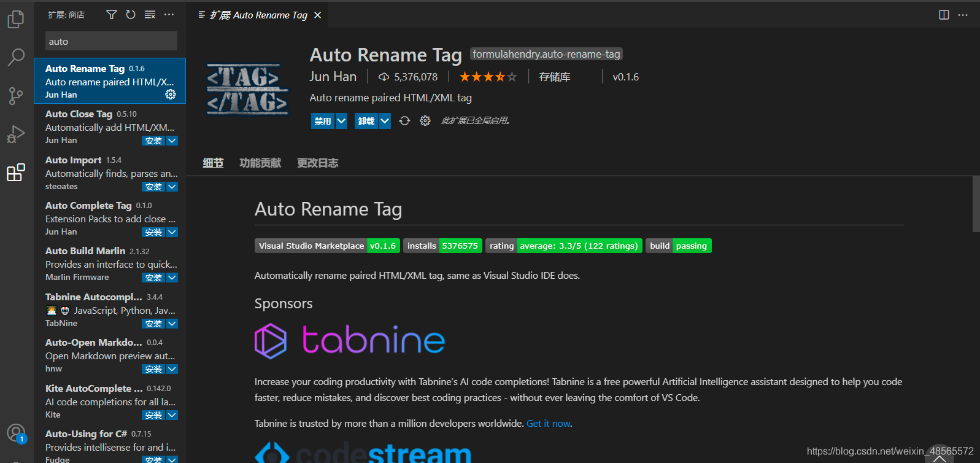Split the editor to the right

click(x=944, y=15)
